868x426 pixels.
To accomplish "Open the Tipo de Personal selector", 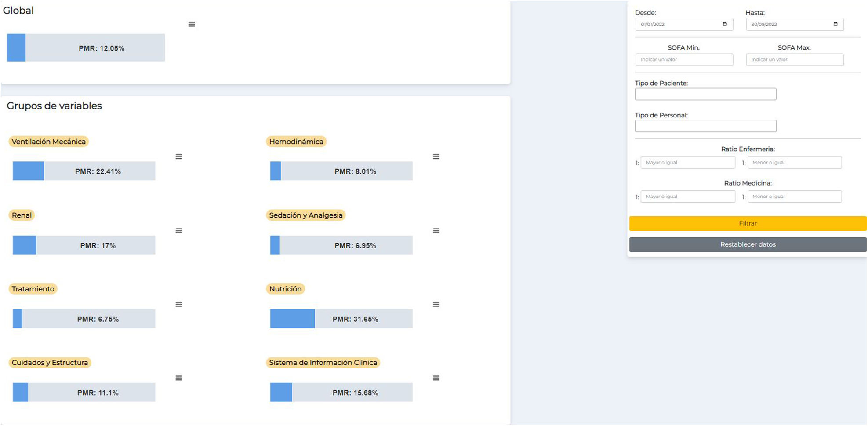I will [705, 126].
